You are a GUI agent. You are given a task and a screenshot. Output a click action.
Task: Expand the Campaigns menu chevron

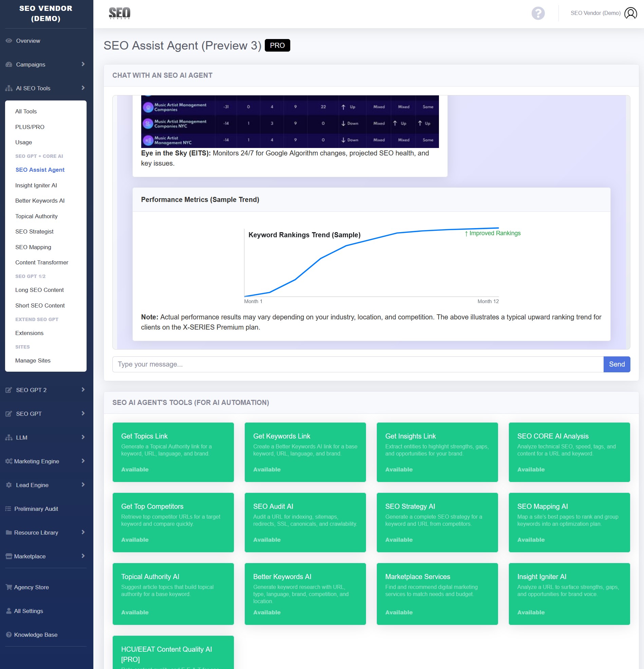[x=83, y=64]
